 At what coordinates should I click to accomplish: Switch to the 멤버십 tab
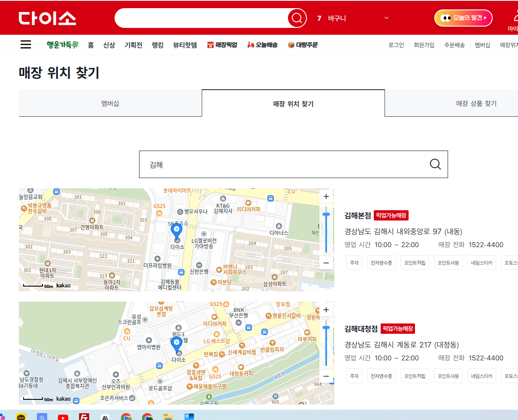tap(110, 103)
